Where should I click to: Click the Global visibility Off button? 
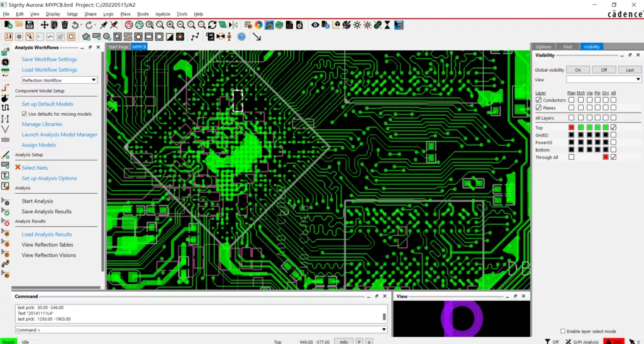pyautogui.click(x=604, y=70)
